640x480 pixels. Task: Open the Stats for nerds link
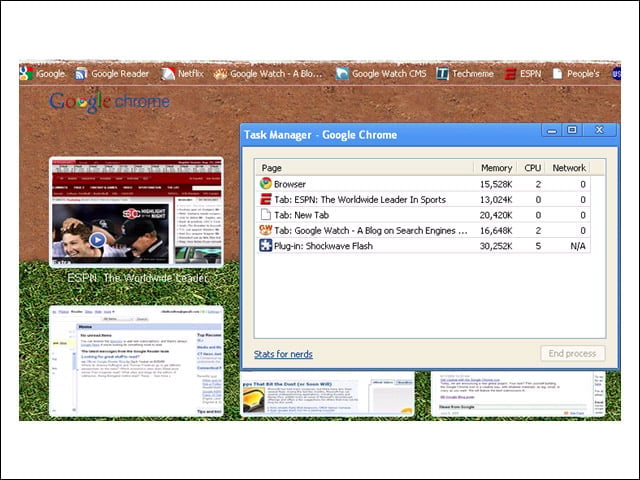283,354
